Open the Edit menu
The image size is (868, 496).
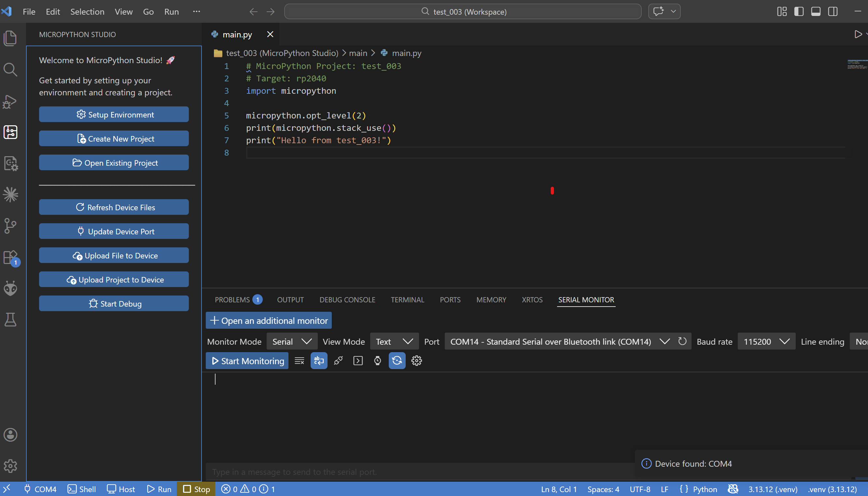pyautogui.click(x=53, y=12)
